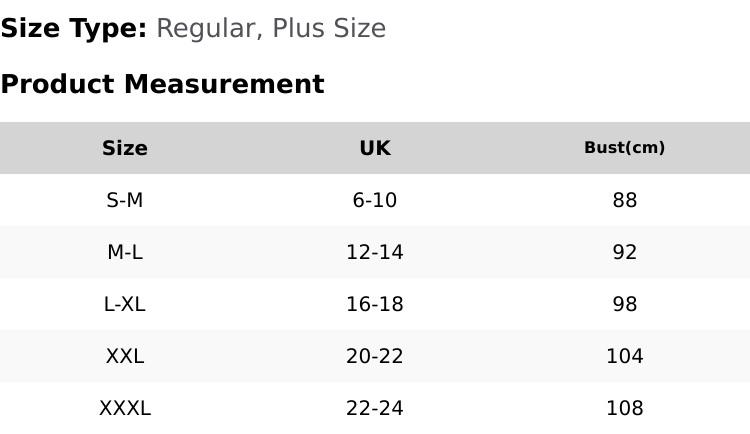Viewport: 750px width, 434px height.
Task: Click the UK 12-14 cell
Action: [375, 252]
